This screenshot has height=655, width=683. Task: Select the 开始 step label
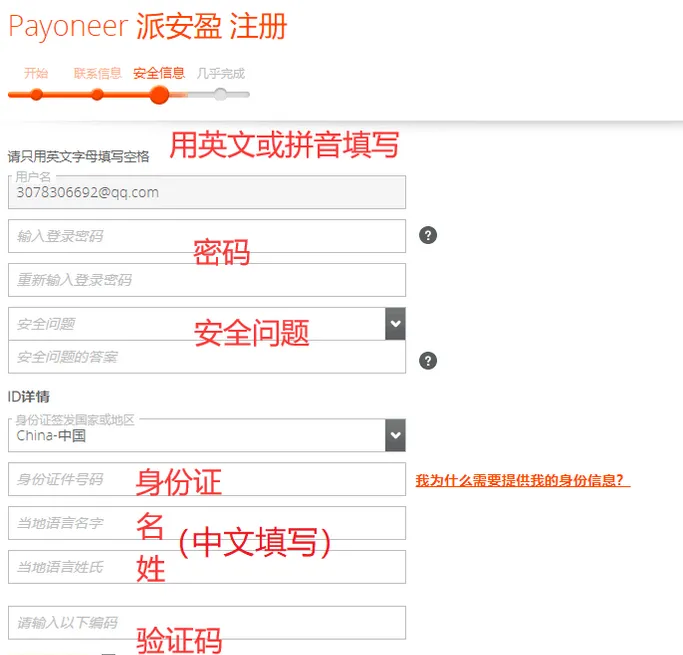pos(36,73)
